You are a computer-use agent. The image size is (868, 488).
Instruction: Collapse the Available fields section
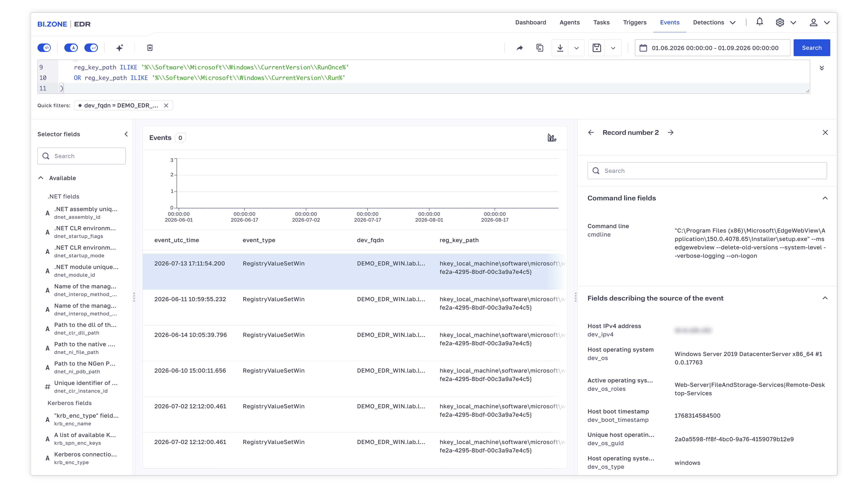(41, 178)
